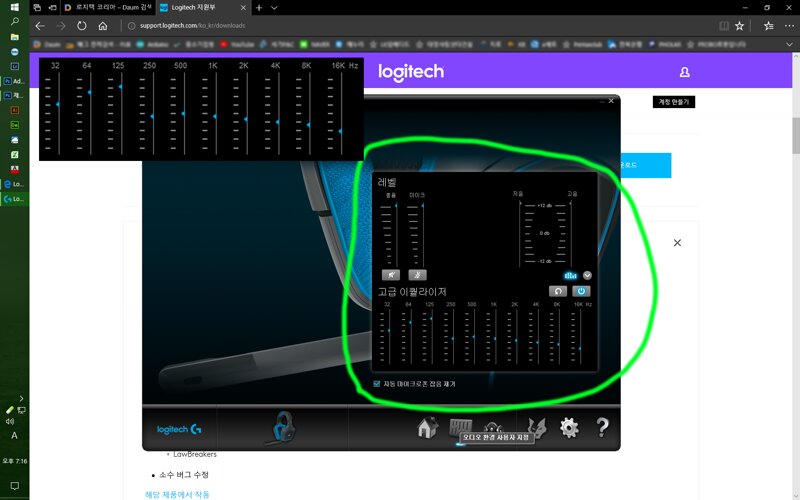800x500 pixels.
Task: Mute the headset volume
Action: (x=391, y=275)
